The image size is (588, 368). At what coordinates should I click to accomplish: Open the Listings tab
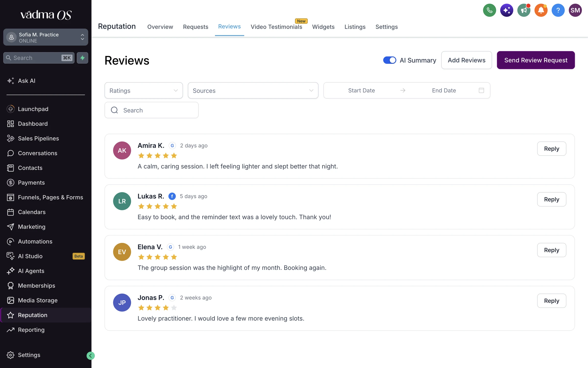click(x=355, y=27)
